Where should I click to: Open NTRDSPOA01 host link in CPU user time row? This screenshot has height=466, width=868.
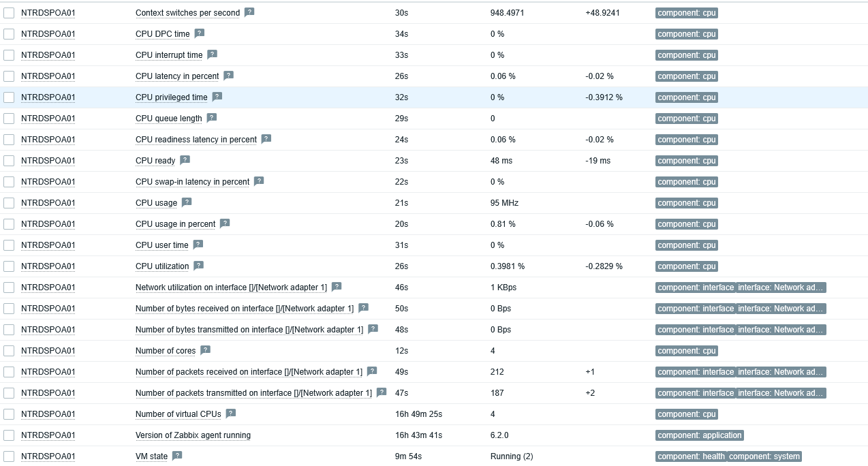(48, 245)
